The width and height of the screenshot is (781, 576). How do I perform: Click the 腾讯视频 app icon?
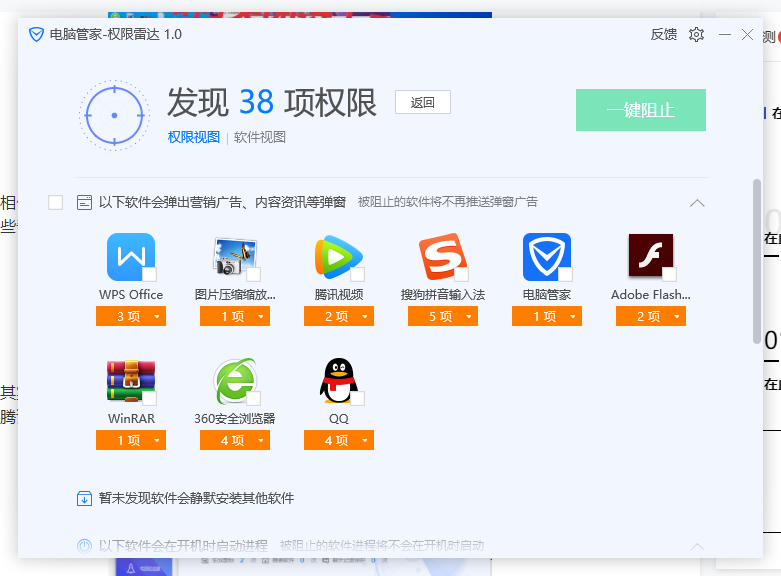(x=339, y=257)
